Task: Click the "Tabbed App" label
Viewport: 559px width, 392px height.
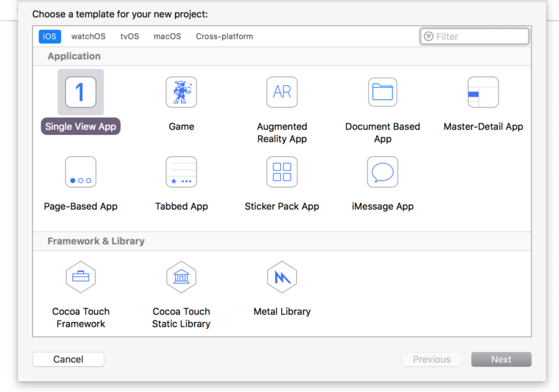Action: [x=181, y=206]
